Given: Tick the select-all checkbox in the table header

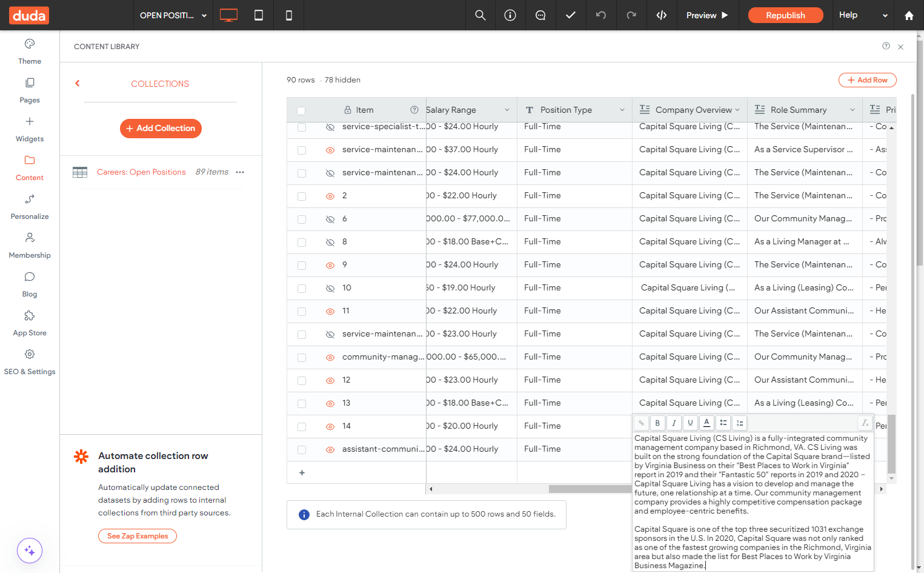Looking at the screenshot, I should [301, 110].
